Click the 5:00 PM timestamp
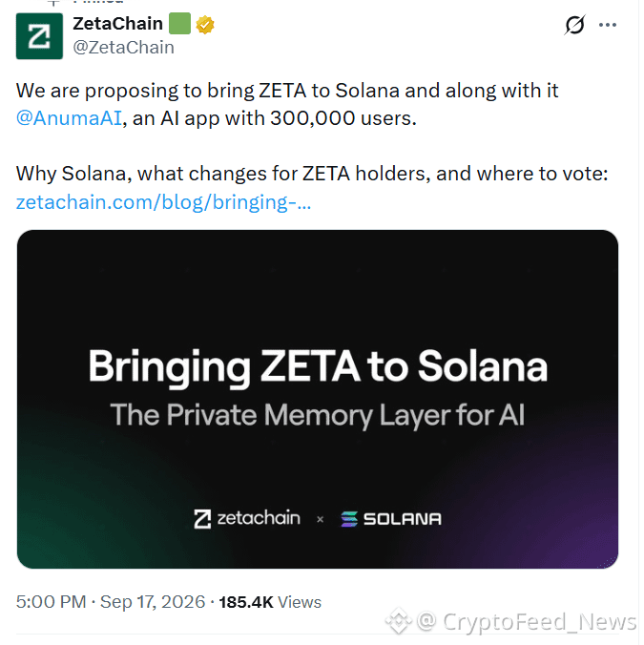This screenshot has width=644, height=645. coord(51,602)
